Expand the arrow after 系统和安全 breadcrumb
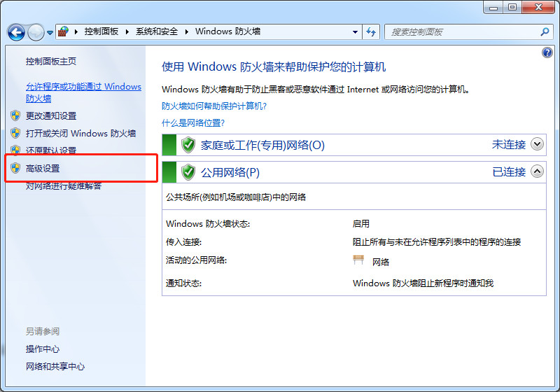 (186, 31)
